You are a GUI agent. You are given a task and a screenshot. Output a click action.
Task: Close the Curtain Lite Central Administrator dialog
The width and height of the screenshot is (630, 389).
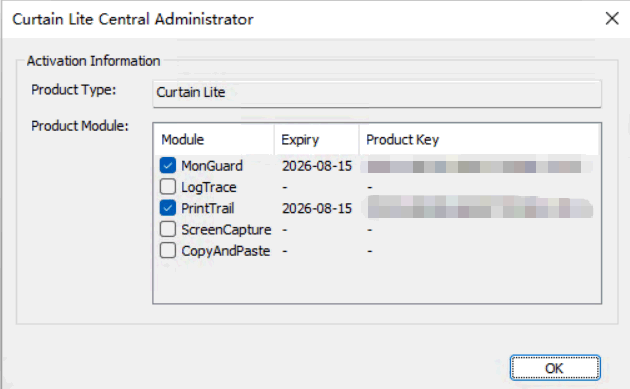click(x=612, y=18)
